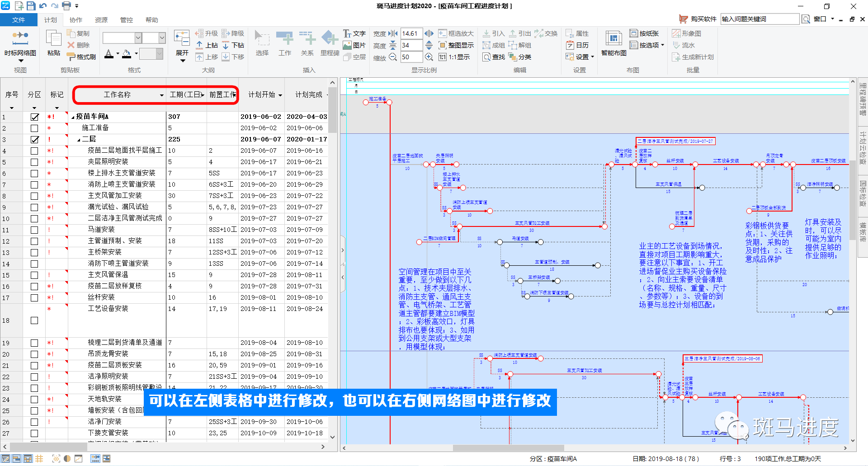Image resolution: width=868 pixels, height=466 pixels.
Task: Click the fill color bucket swatch
Action: coord(127,54)
